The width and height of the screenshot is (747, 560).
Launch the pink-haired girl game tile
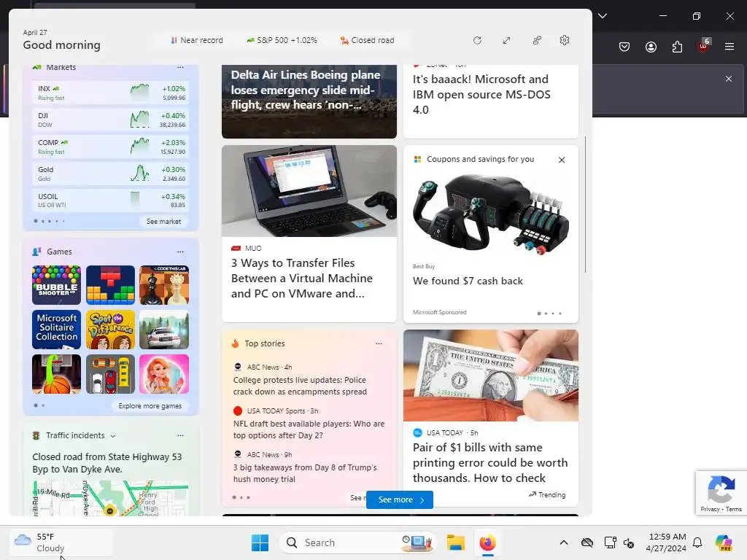click(x=164, y=374)
